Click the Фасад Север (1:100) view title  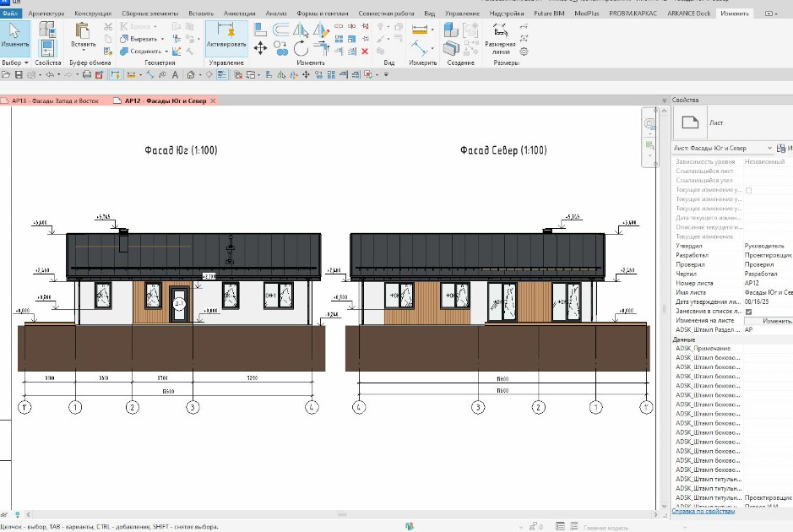(503, 150)
